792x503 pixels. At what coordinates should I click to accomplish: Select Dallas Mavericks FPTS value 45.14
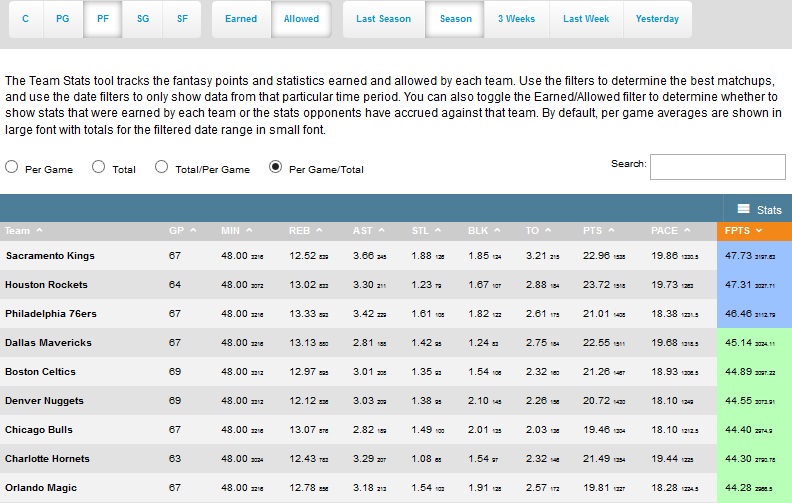738,343
